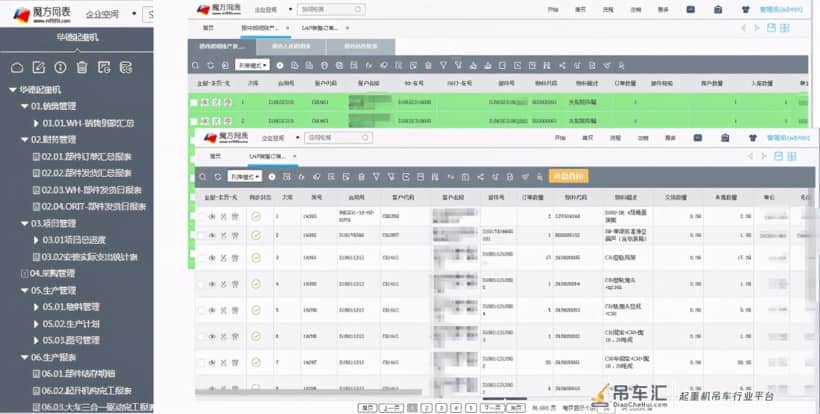This screenshot has width=820, height=414.
Task: Expand the 05.02 production plan node
Action: [x=36, y=324]
